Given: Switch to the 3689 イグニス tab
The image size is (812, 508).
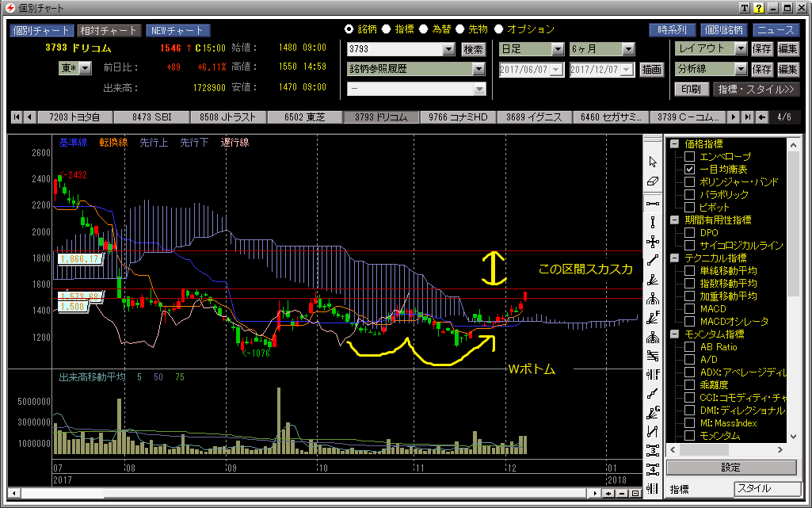Looking at the screenshot, I should (534, 117).
